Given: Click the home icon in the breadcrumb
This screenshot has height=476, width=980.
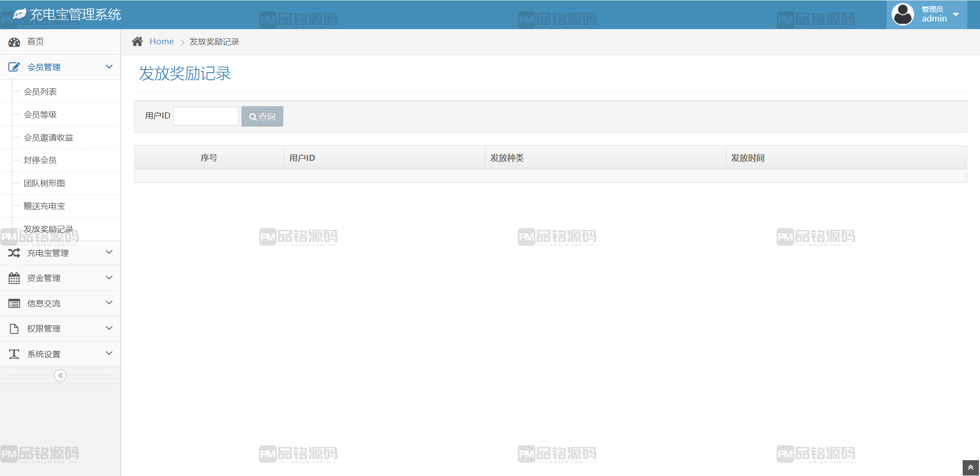Looking at the screenshot, I should click(x=137, y=41).
